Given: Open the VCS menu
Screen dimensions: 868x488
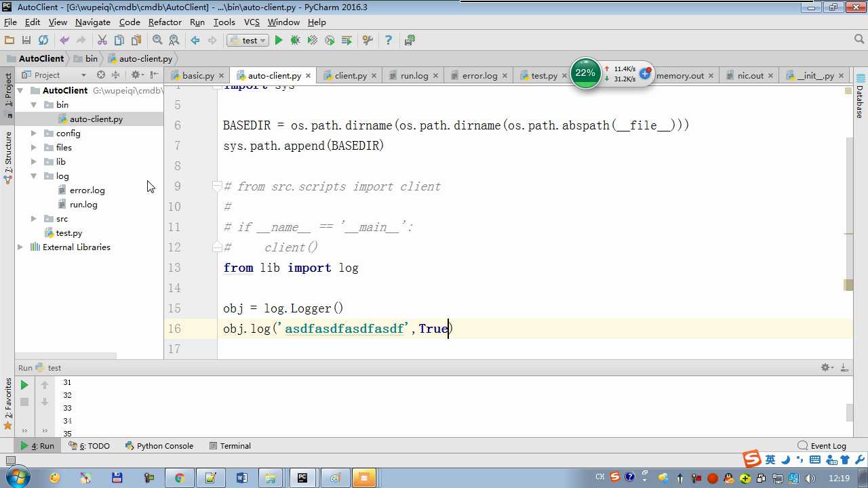Looking at the screenshot, I should tap(252, 22).
